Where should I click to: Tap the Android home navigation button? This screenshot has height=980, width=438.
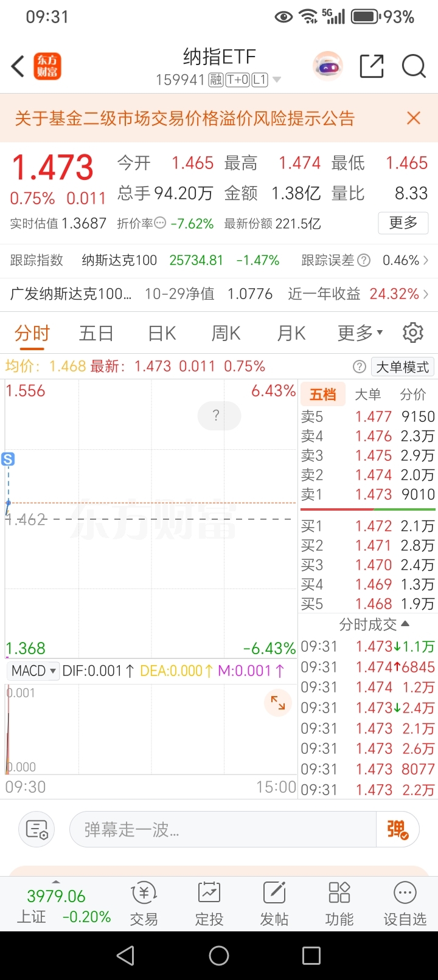tap(219, 956)
